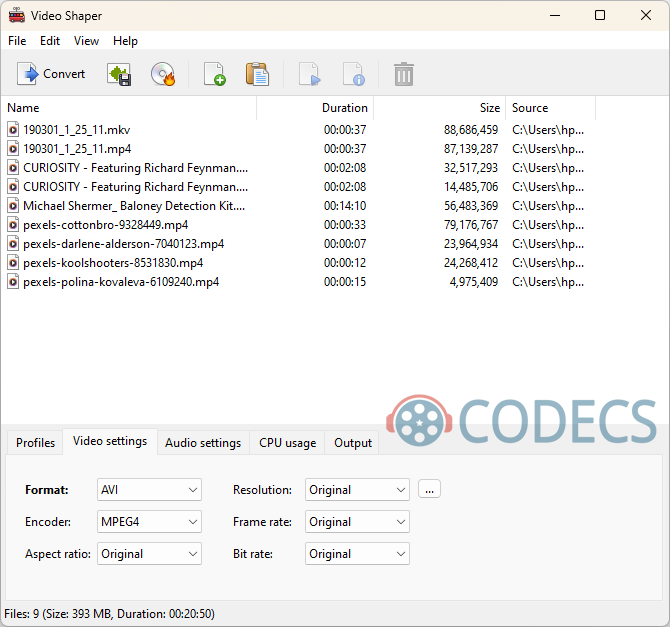Select Michael Shermer_ Baloney Detection Kit row

coord(134,206)
